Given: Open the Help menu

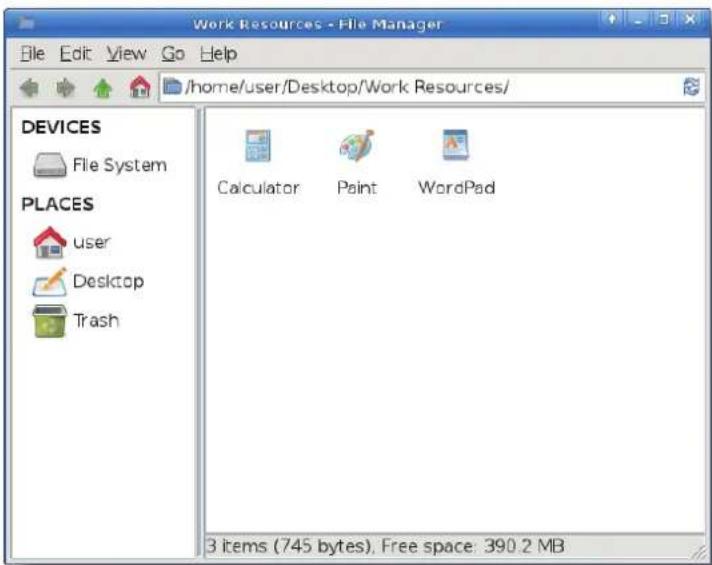Looking at the screenshot, I should (x=218, y=54).
